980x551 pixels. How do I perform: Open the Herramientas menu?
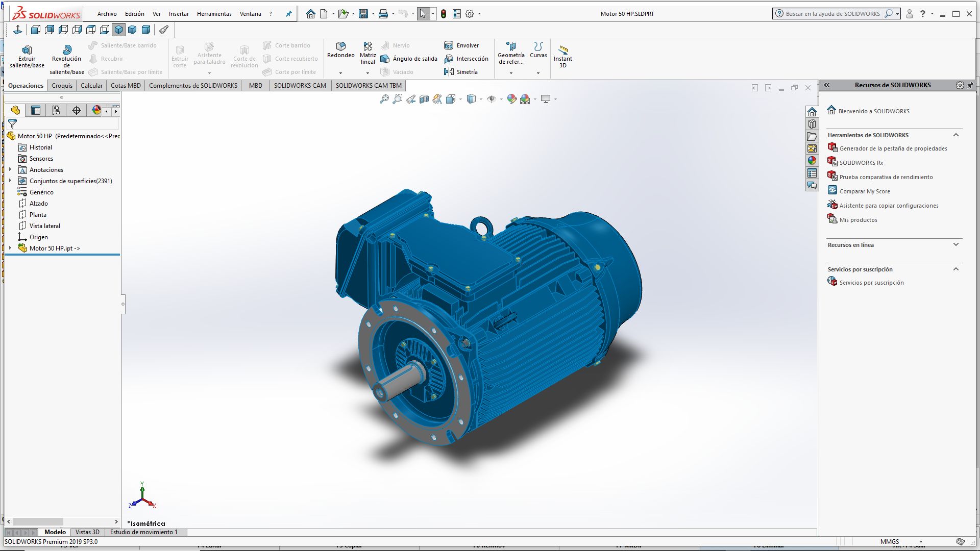tap(214, 14)
